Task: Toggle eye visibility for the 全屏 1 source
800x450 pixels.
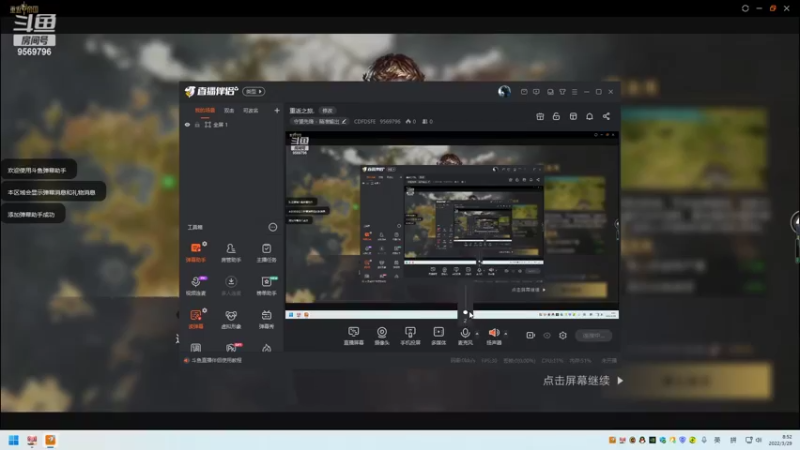Action: (x=187, y=124)
